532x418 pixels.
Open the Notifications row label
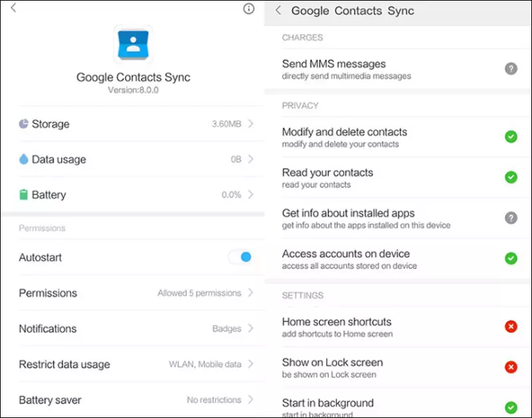48,329
